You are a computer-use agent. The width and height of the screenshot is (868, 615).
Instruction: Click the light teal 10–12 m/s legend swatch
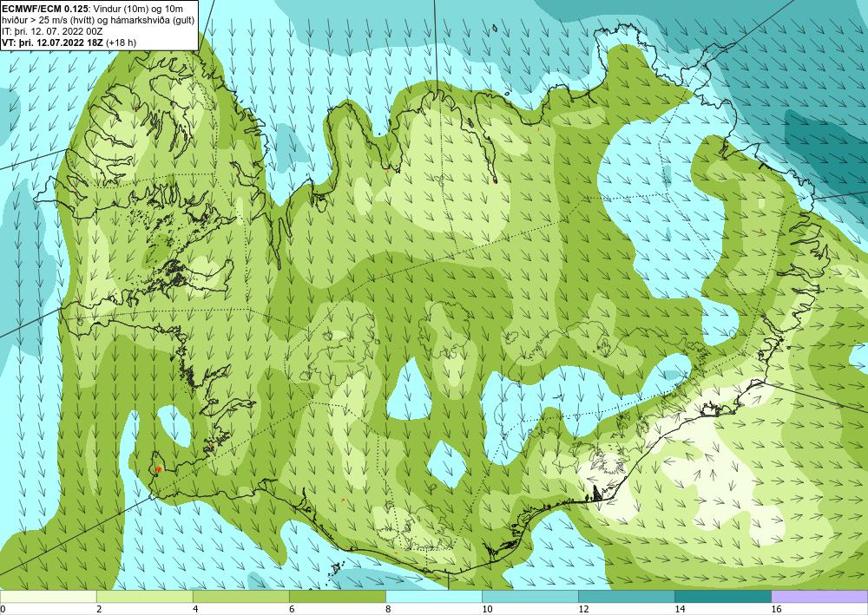(x=529, y=597)
